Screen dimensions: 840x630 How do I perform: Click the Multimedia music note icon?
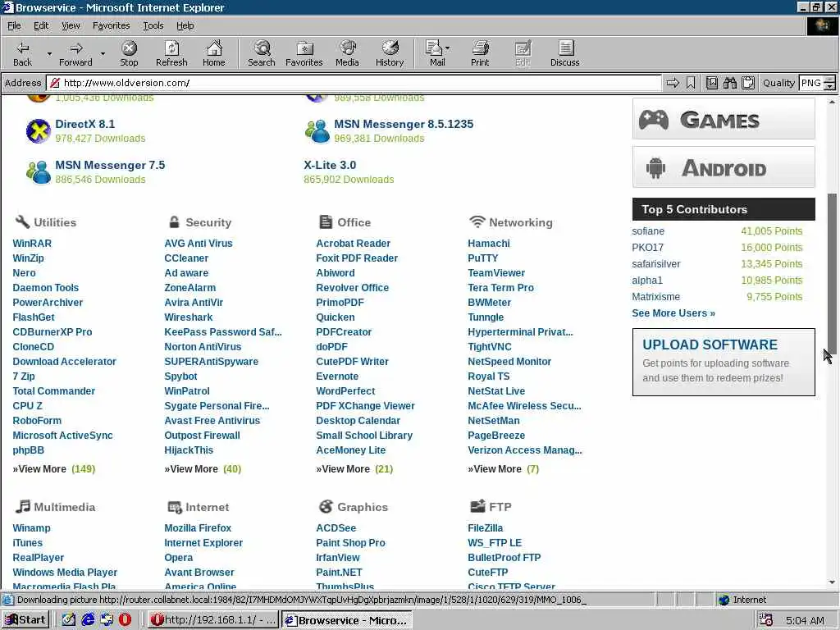tap(22, 506)
